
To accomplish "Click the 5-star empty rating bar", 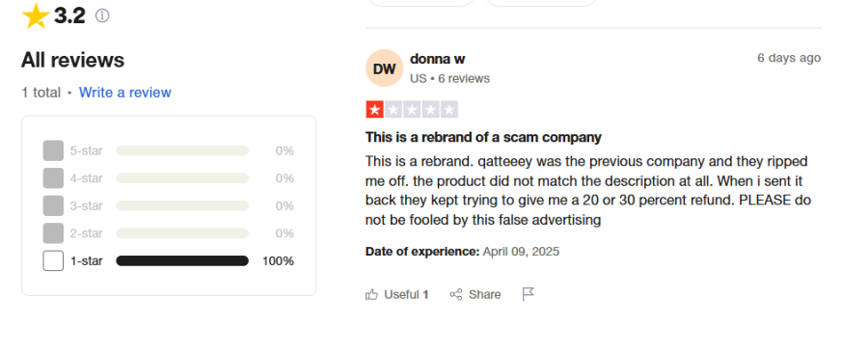I will (x=182, y=150).
